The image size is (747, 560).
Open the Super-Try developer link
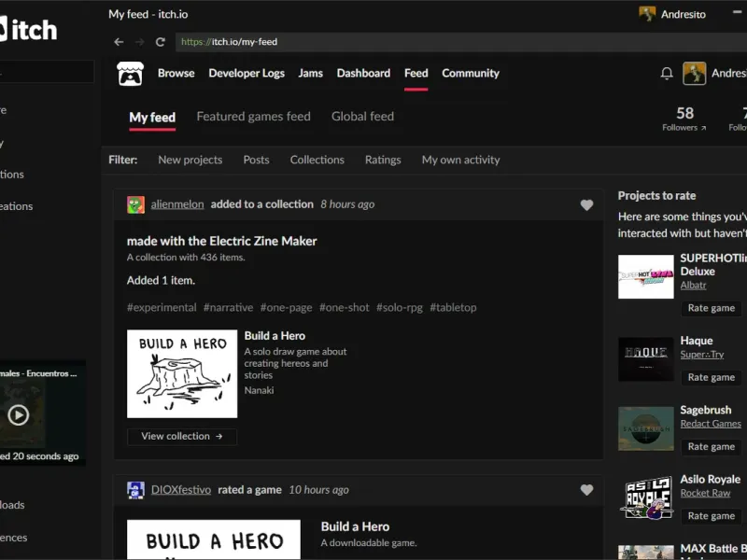[x=702, y=355]
